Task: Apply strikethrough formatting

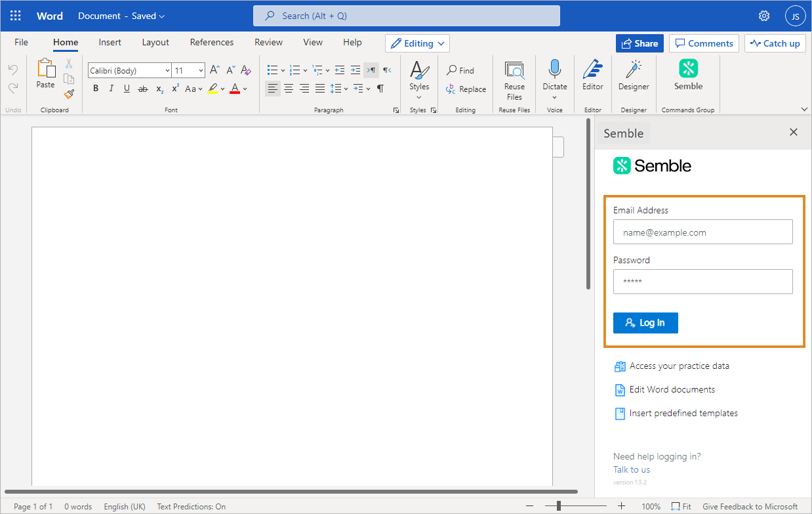Action: (x=142, y=89)
